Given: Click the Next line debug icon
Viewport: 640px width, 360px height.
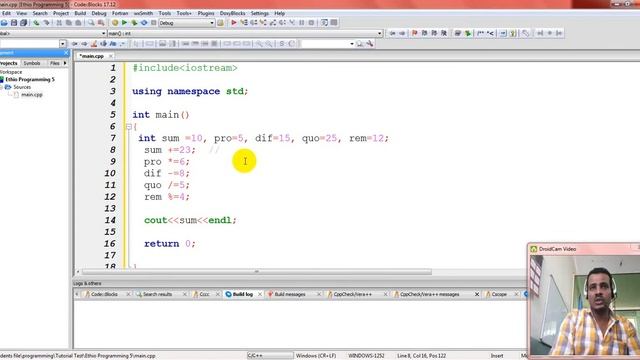Looking at the screenshot, I should tap(253, 23).
